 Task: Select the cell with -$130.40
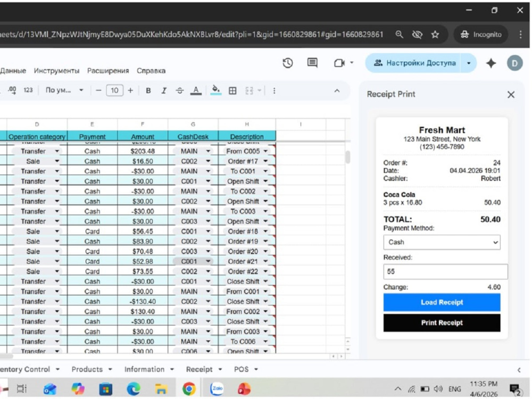tap(143, 302)
